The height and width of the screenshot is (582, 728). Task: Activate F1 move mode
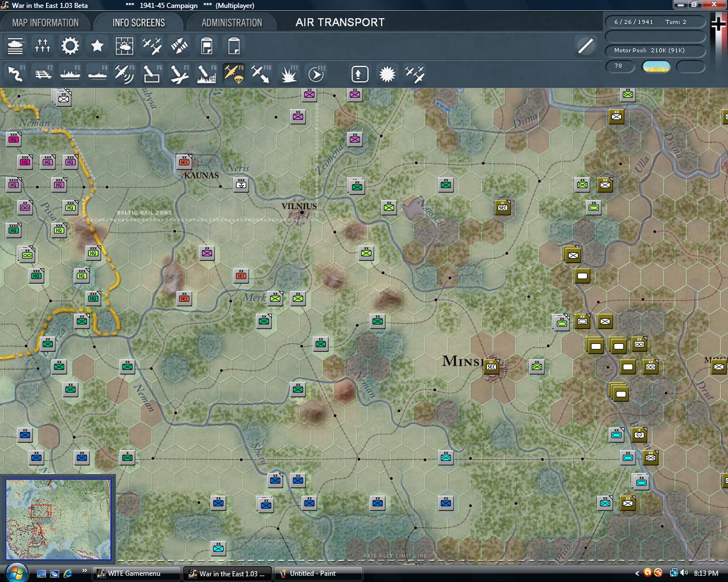pyautogui.click(x=15, y=74)
